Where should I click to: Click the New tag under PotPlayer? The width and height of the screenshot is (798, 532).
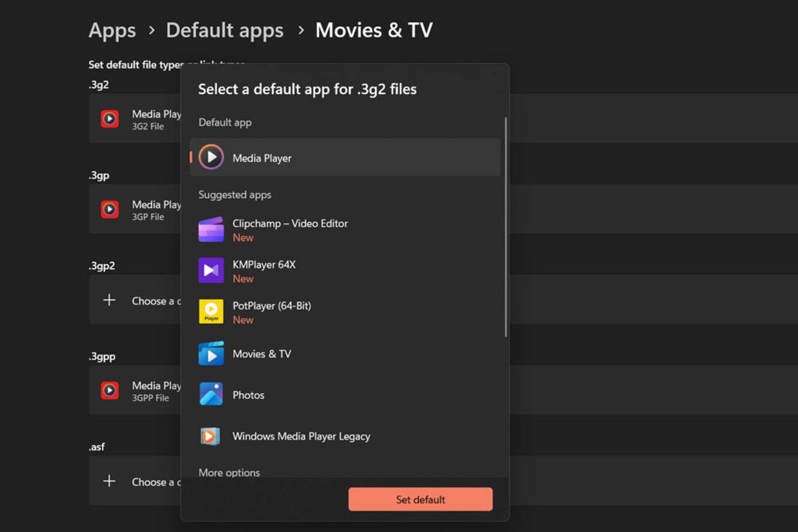click(243, 320)
